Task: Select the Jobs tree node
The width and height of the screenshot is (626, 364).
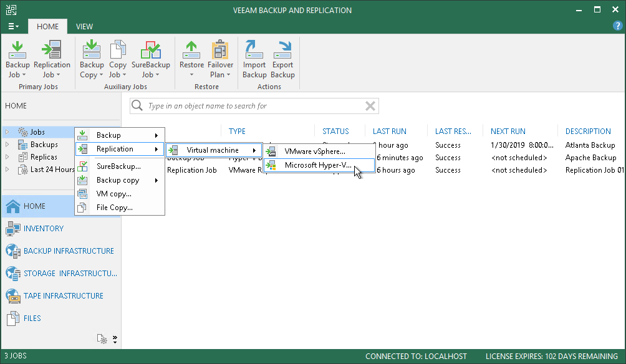Action: click(37, 132)
